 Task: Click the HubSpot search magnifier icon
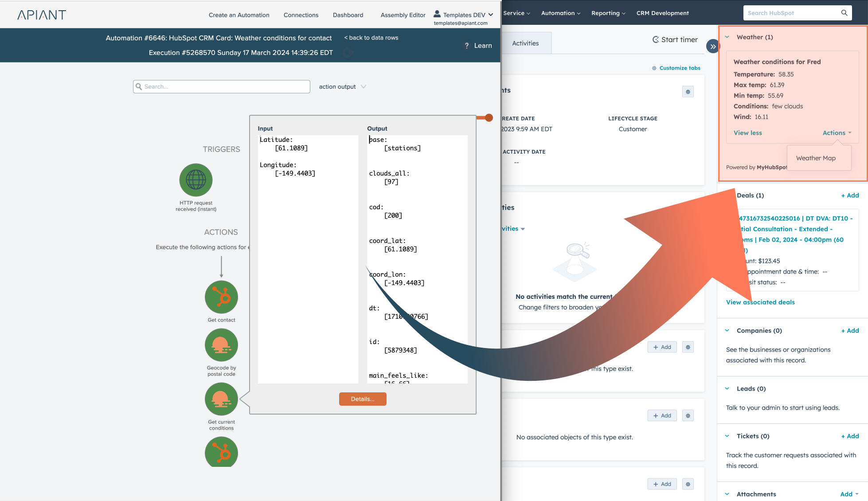point(844,13)
